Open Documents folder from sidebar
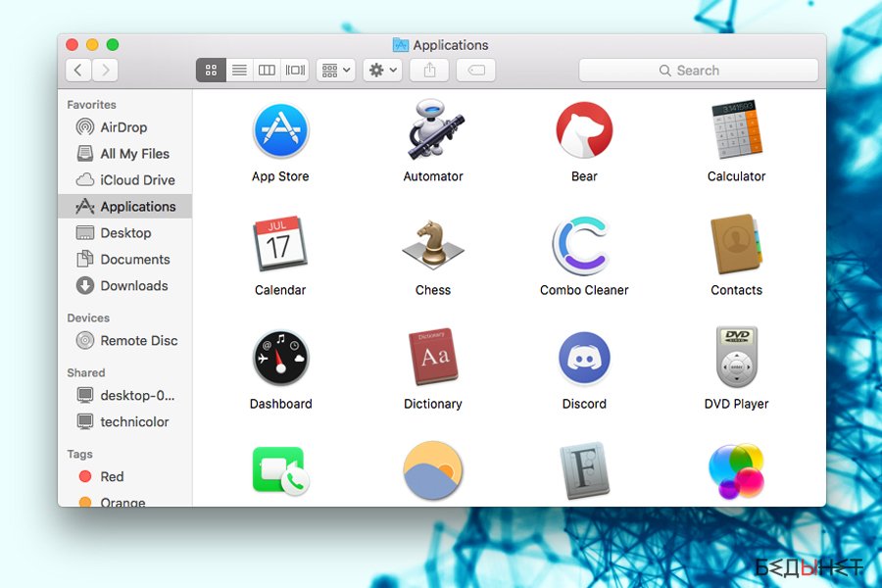This screenshot has width=882, height=588. click(x=124, y=260)
